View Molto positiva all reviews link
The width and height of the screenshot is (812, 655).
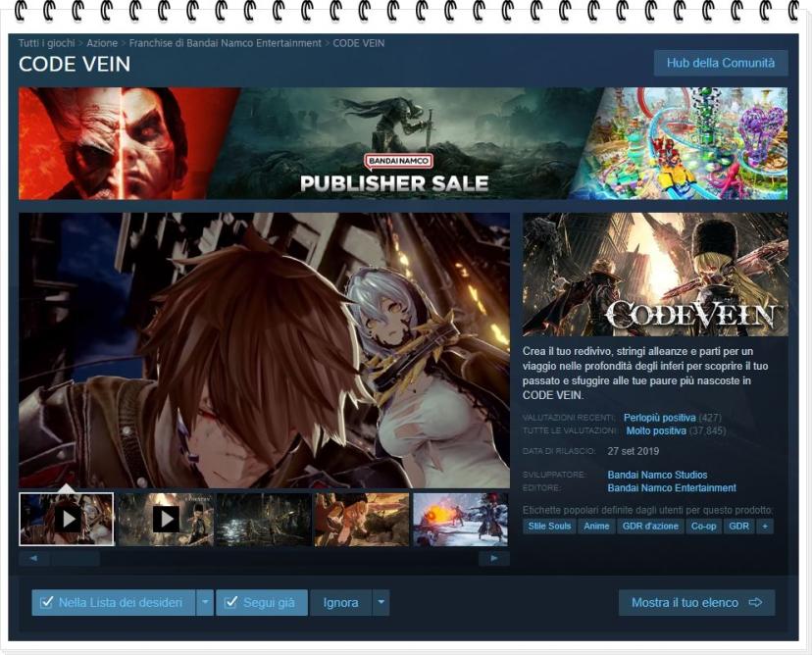[x=656, y=430]
